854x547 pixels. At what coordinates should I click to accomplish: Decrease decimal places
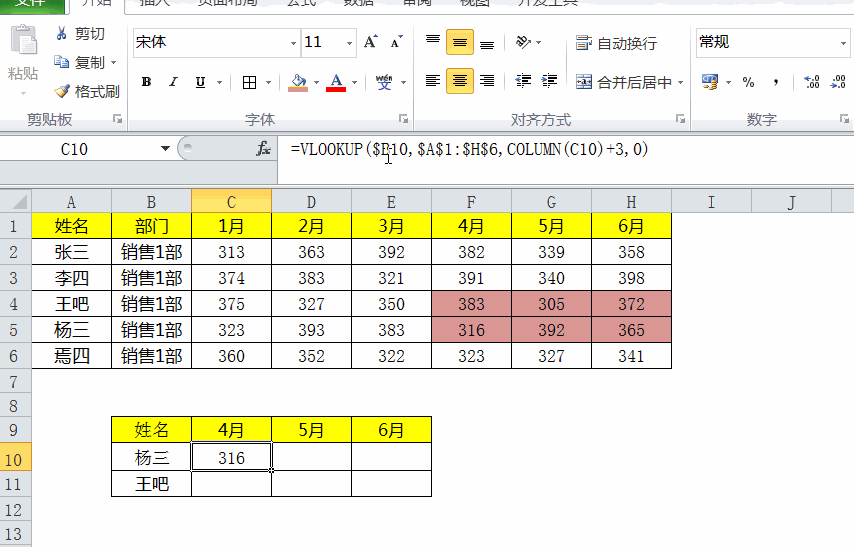(838, 82)
